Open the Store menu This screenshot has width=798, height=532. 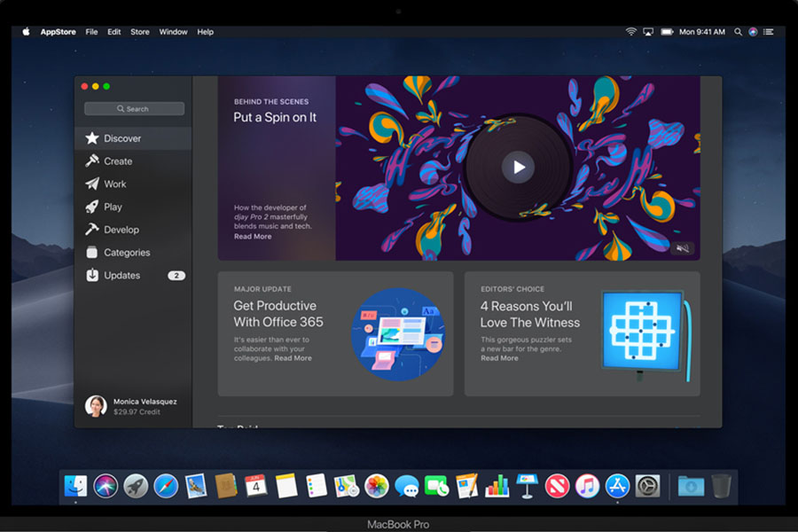pos(140,32)
